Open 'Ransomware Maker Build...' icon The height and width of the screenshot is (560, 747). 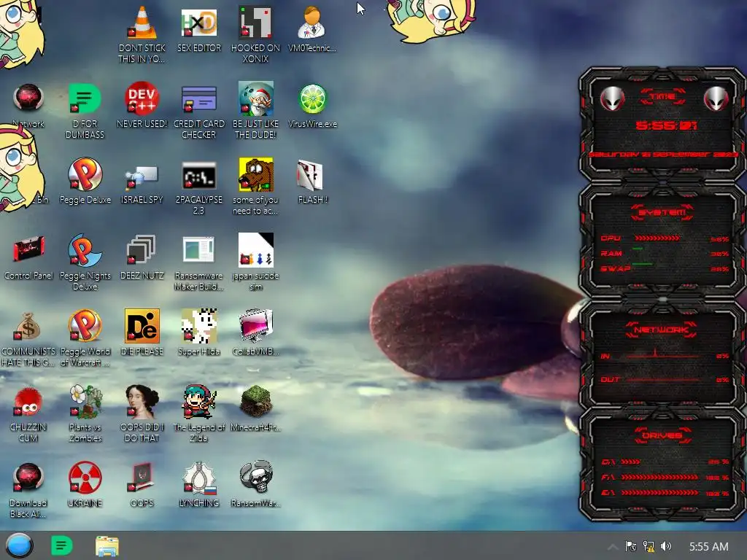pos(198,249)
